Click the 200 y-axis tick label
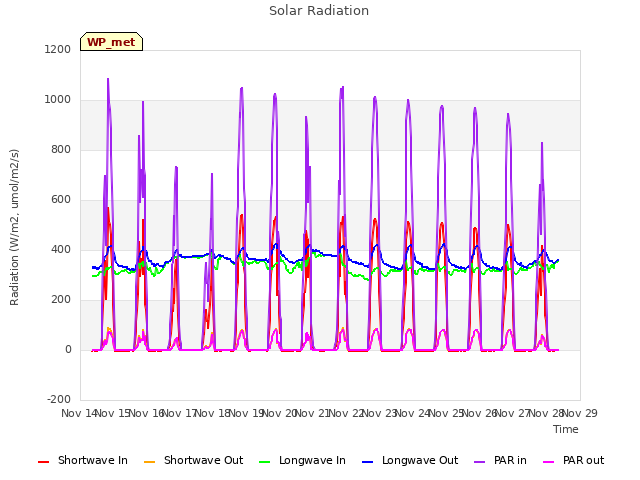 (x=61, y=300)
